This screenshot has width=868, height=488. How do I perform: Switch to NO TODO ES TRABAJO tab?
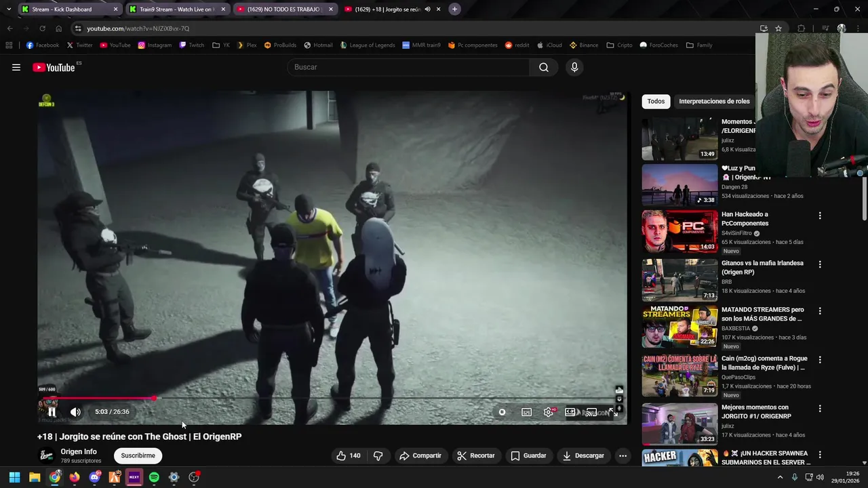285,9
